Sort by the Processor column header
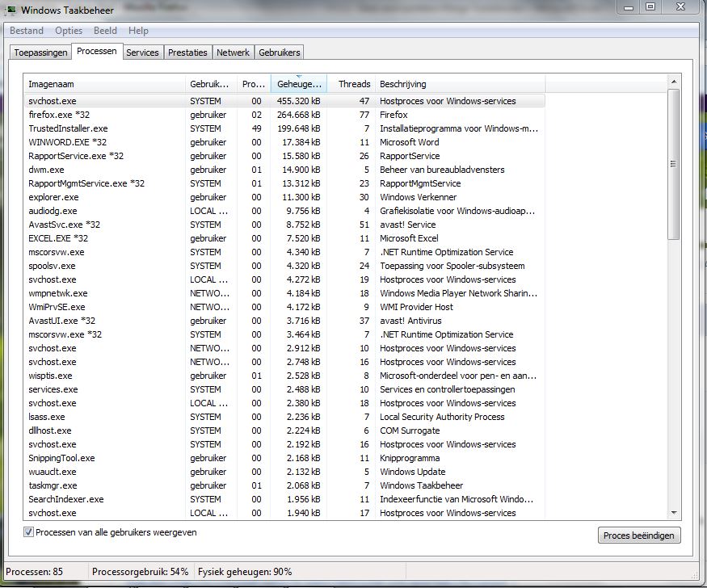This screenshot has width=707, height=588. 254,84
